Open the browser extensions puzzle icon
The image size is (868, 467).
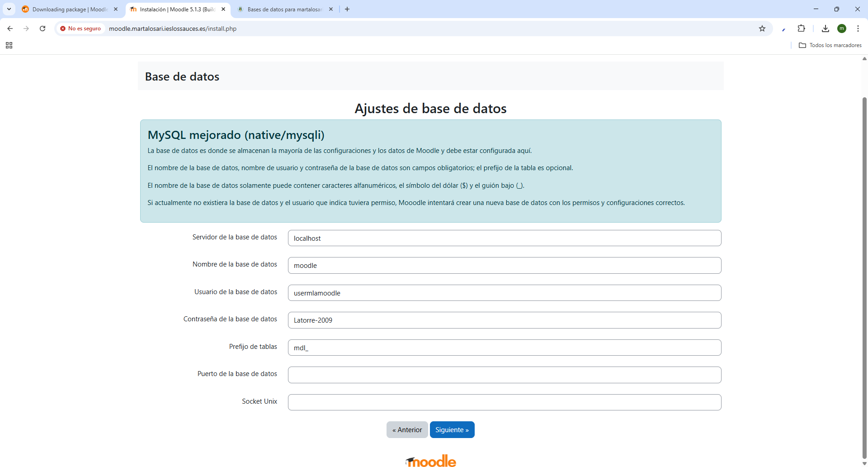801,29
